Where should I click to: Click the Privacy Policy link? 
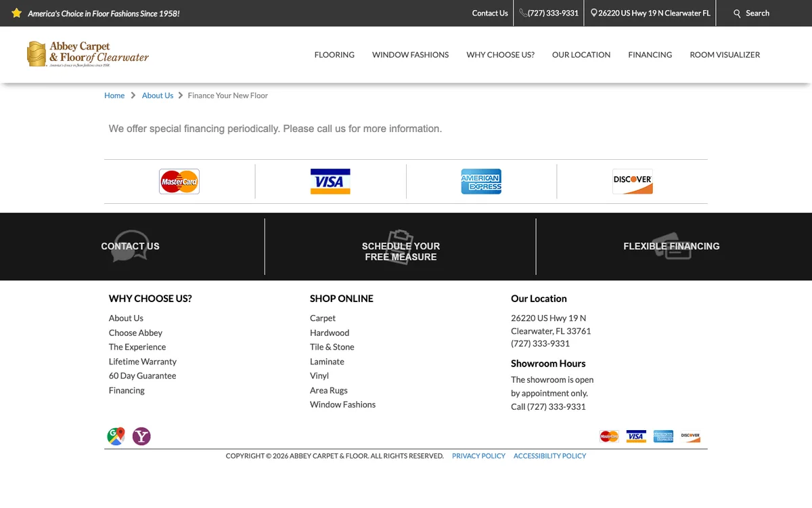pos(478,456)
